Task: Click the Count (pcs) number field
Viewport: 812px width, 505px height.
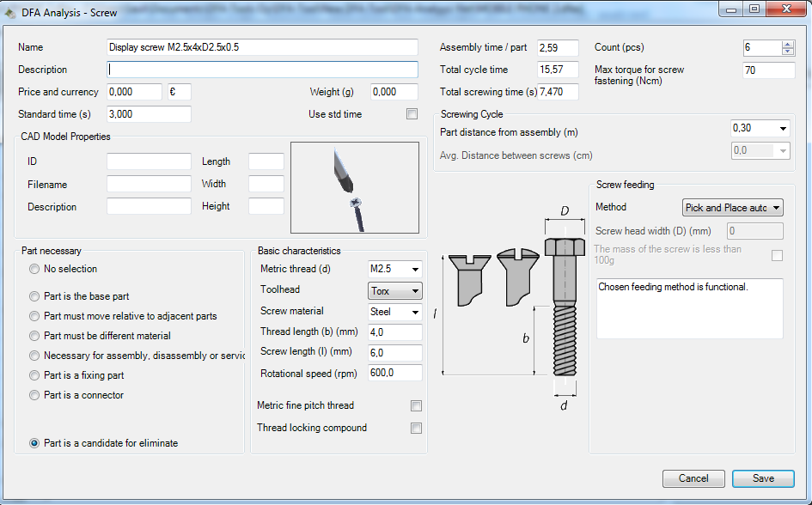Action: [x=762, y=47]
